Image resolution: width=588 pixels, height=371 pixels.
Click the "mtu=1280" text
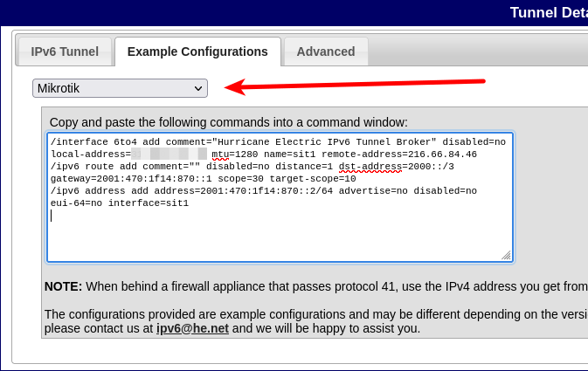235,155
